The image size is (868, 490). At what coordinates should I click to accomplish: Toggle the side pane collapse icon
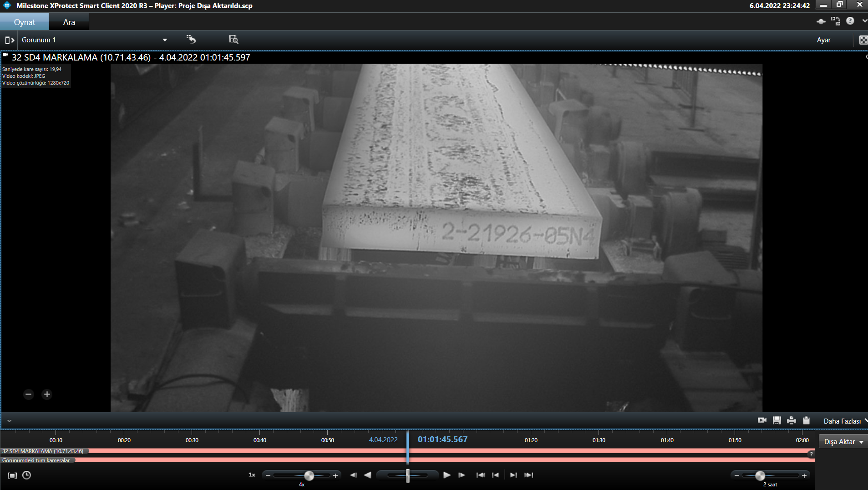click(x=10, y=40)
